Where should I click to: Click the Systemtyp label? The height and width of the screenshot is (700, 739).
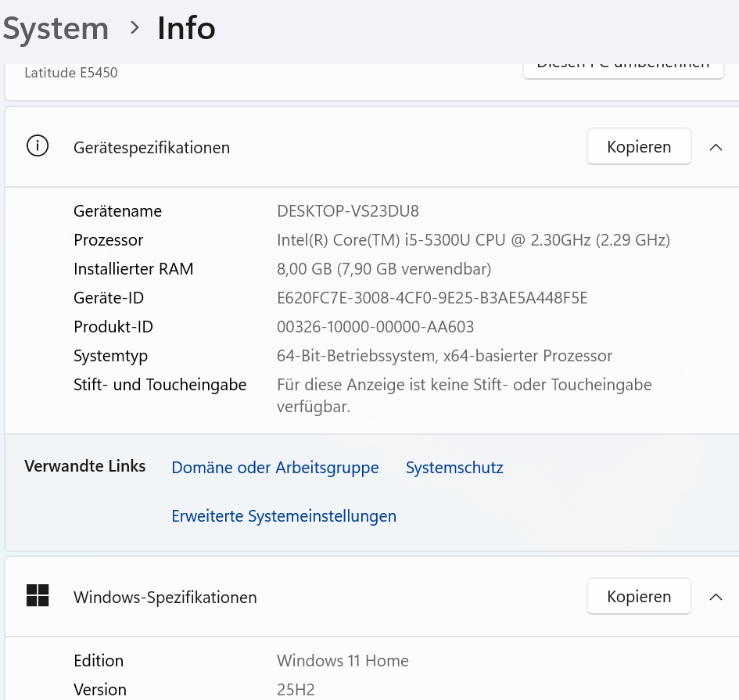110,356
